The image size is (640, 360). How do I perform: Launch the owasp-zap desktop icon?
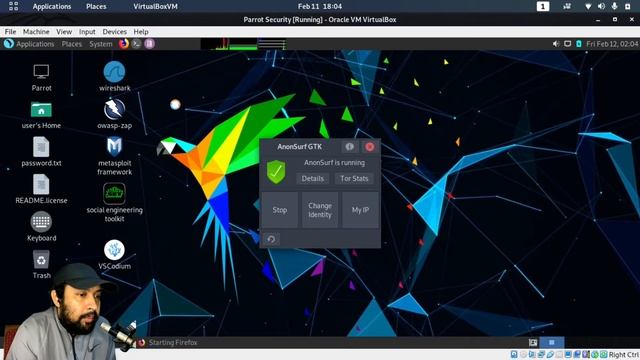pos(114,109)
